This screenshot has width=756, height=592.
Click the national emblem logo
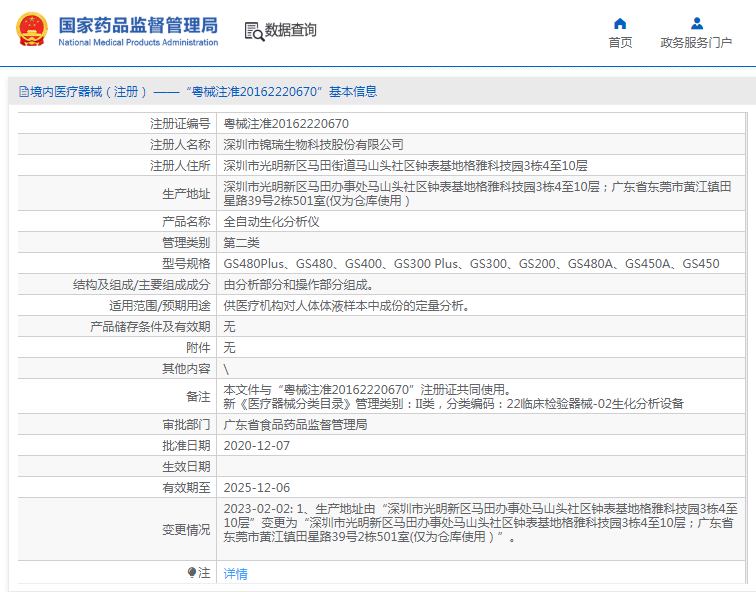pos(32,29)
